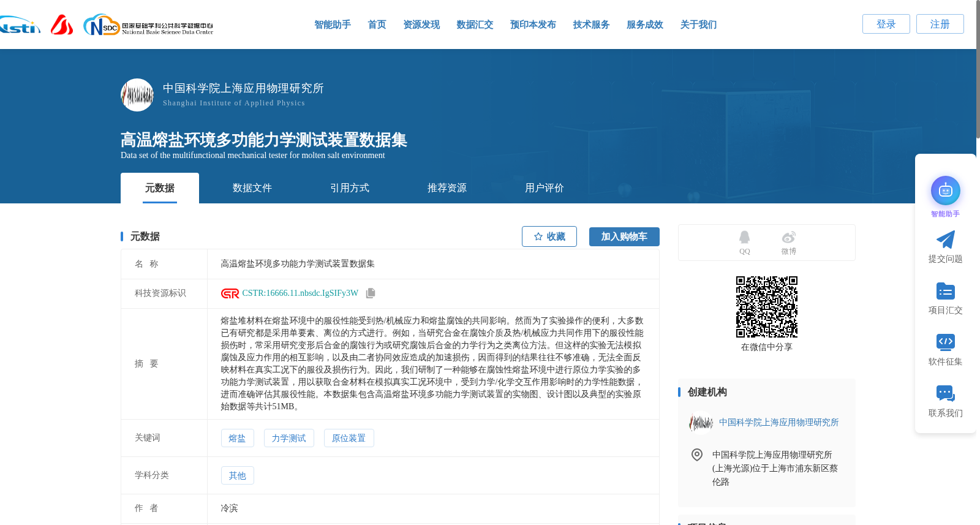The width and height of the screenshot is (980, 525).
Task: Click the NSTI logo in header
Action: [x=20, y=25]
